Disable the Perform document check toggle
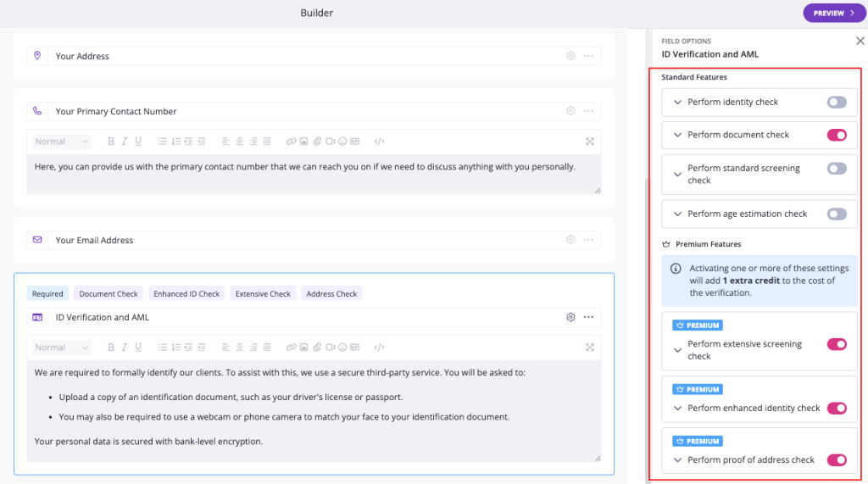Image resolution: width=868 pixels, height=484 pixels. pyautogui.click(x=836, y=135)
